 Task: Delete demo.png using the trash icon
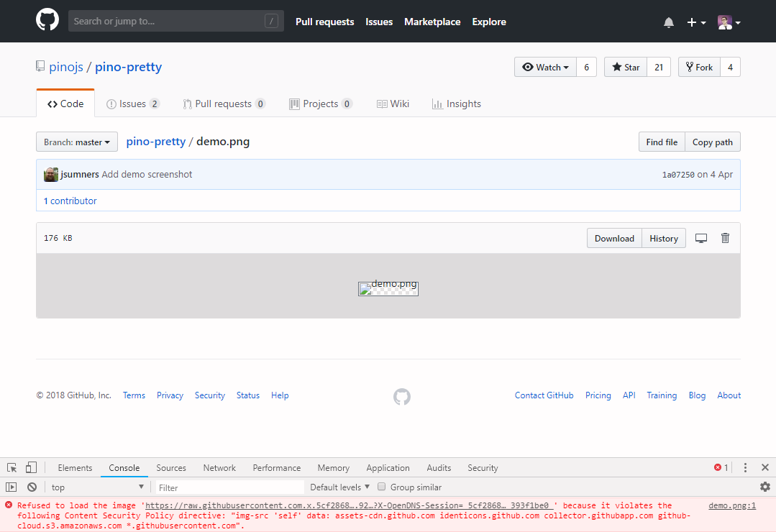725,237
